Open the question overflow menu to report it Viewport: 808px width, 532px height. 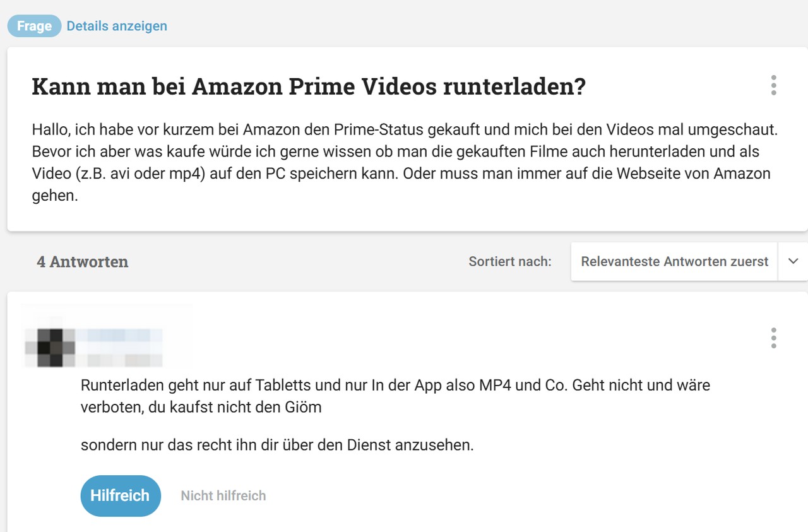click(x=773, y=85)
